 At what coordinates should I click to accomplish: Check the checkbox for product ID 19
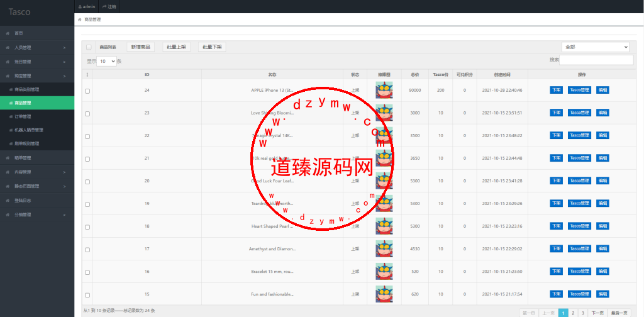pyautogui.click(x=87, y=204)
